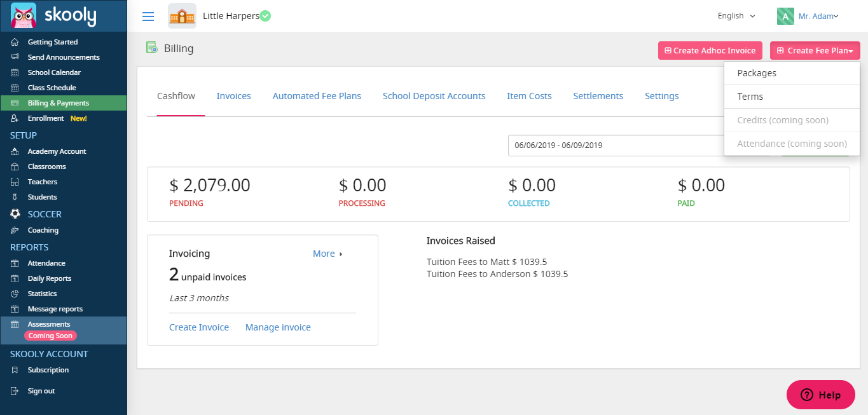Click the Attendance report icon
This screenshot has height=415, width=868.
[x=15, y=263]
